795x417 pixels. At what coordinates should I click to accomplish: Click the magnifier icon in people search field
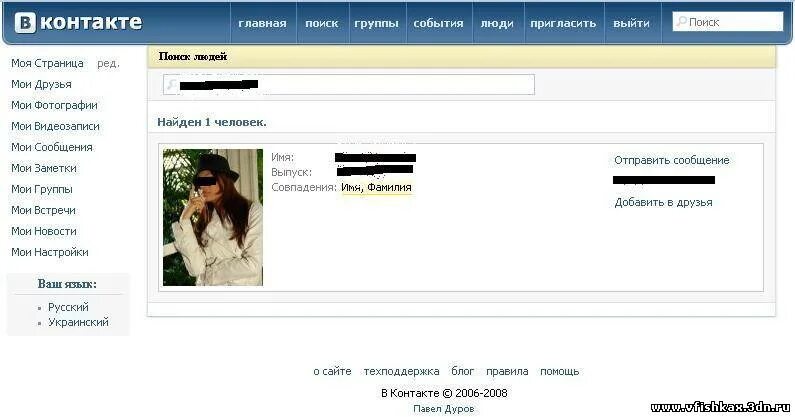click(x=171, y=84)
